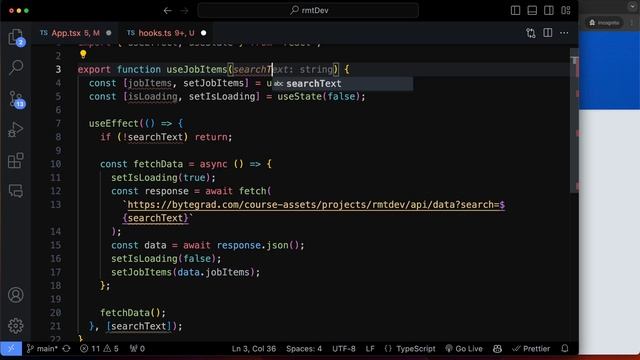Switch to the App.tsx tab

pos(76,33)
